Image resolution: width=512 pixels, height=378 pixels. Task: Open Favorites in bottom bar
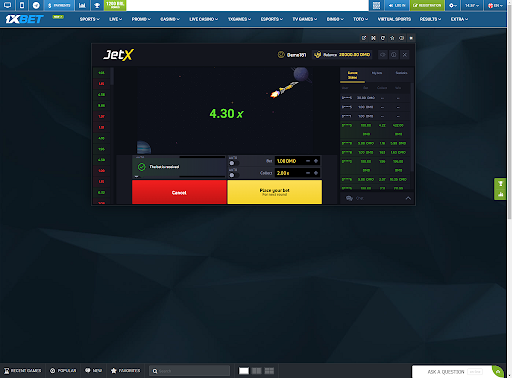click(x=125, y=371)
